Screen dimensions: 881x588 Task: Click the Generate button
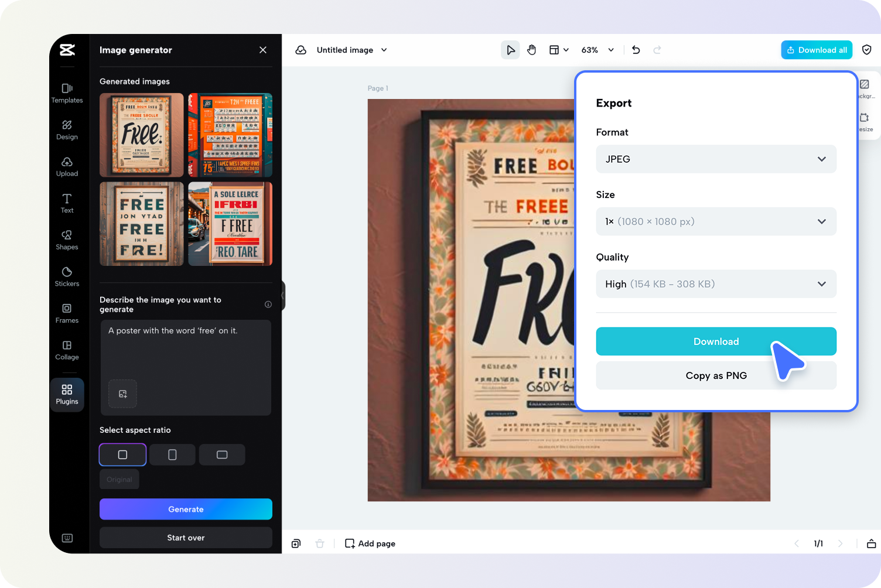point(186,510)
